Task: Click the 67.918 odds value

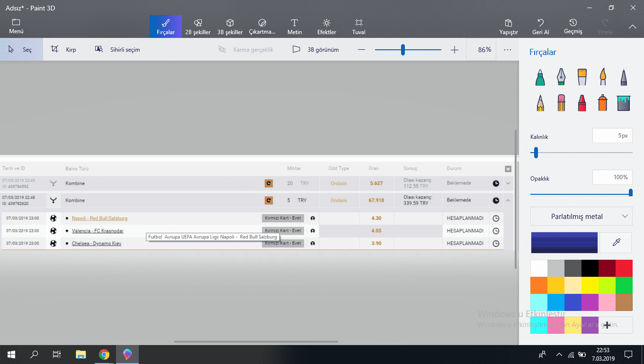Action: click(x=376, y=200)
